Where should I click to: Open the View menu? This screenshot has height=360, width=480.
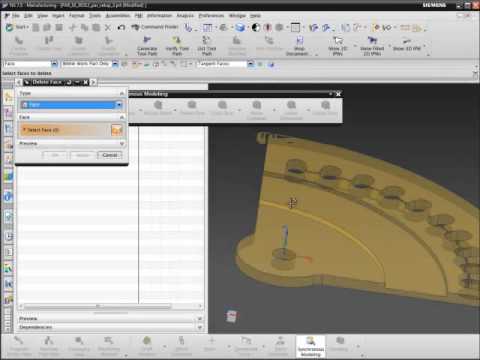pos(42,16)
